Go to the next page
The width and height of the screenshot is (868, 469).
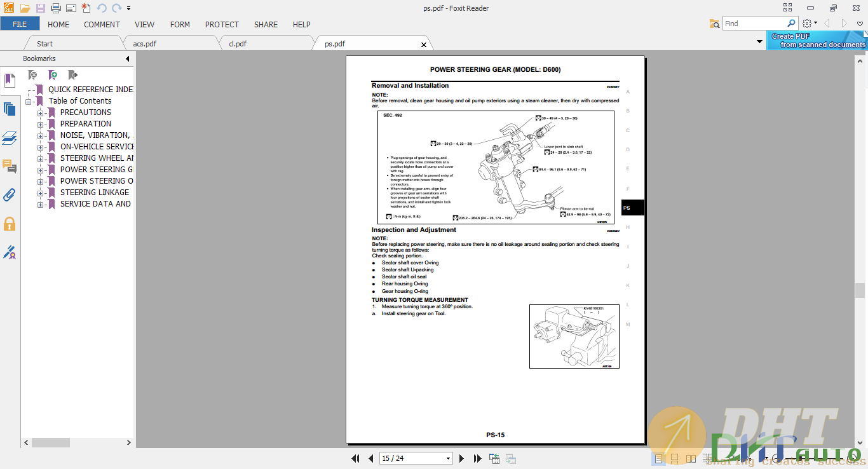[462, 458]
